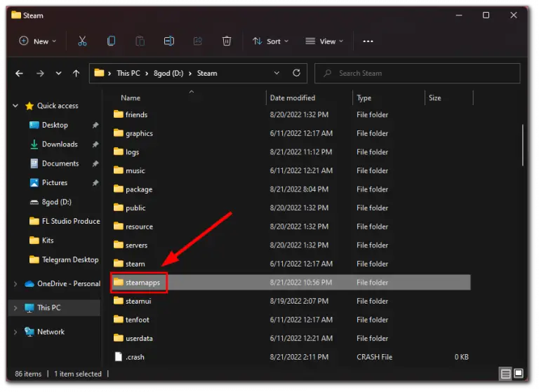
Task: Sort by Date modified column header
Action: (x=293, y=98)
